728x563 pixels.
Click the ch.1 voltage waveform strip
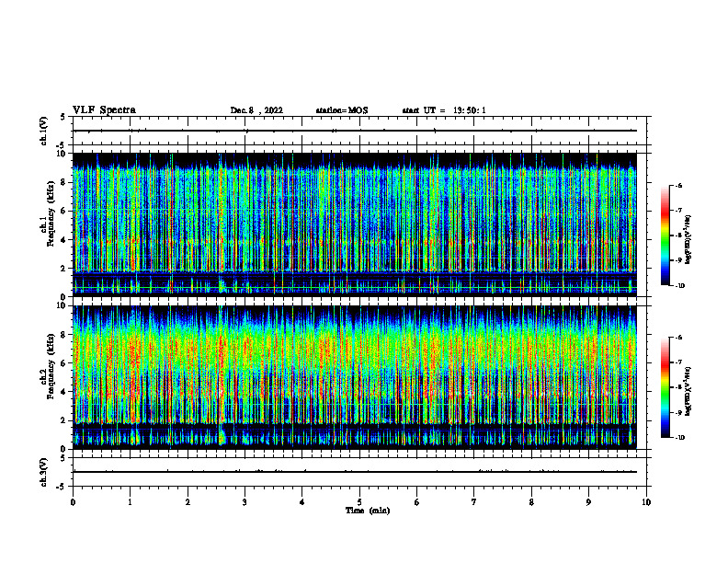359,131
